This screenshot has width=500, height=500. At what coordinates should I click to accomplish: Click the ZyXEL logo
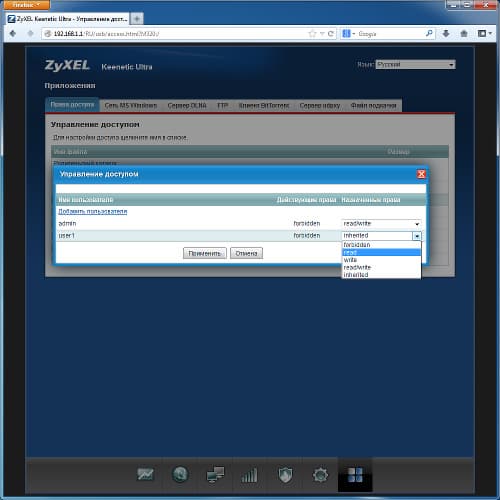coord(67,65)
